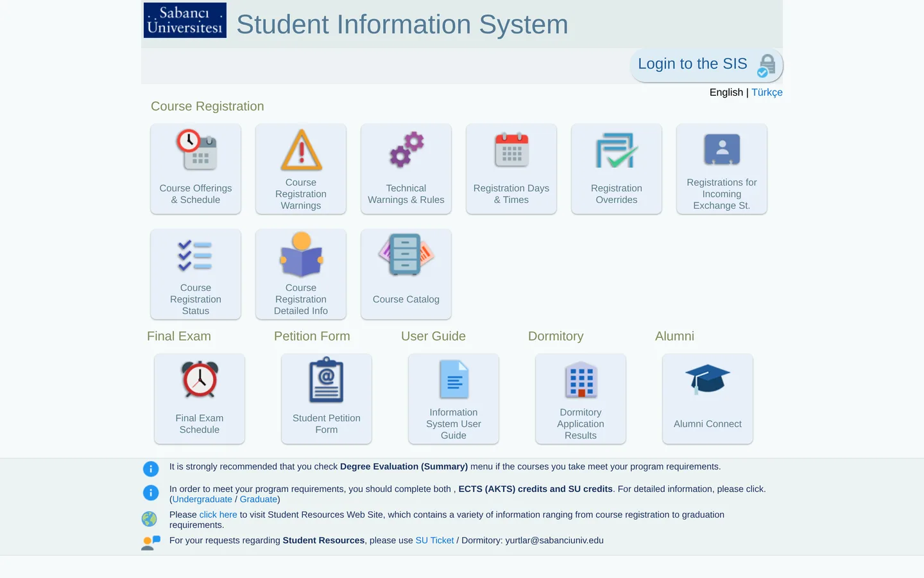Open the Technical Warnings & Rules gears icon
This screenshot has height=578, width=924.
(x=406, y=150)
